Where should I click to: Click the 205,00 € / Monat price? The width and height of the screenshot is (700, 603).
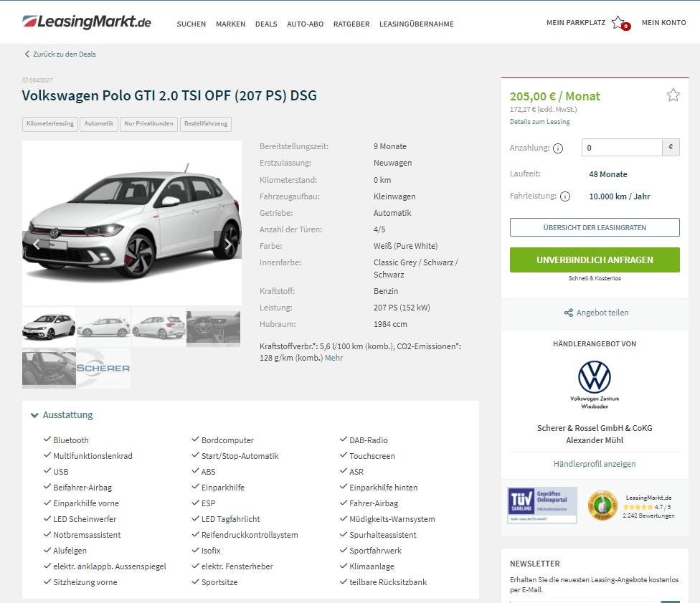[x=555, y=96]
